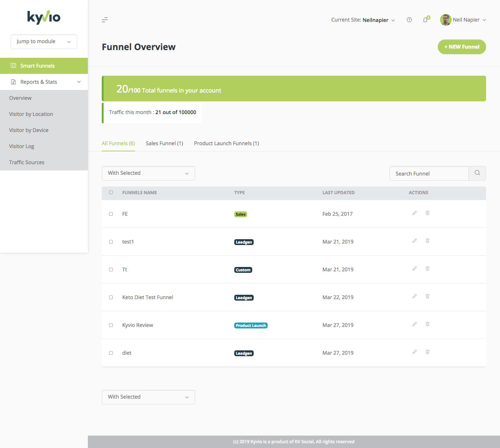Check the FE funnel checkbox

point(111,214)
